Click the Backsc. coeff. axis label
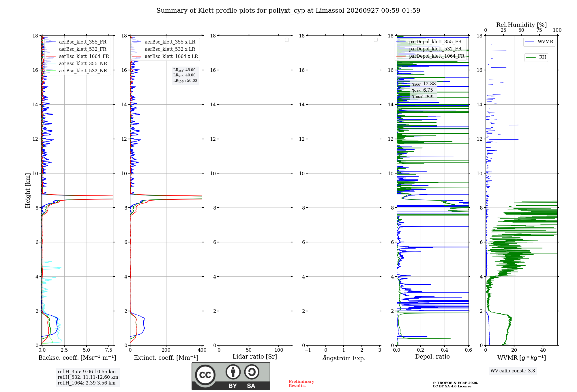The height and width of the screenshot is (392, 577). [77, 358]
